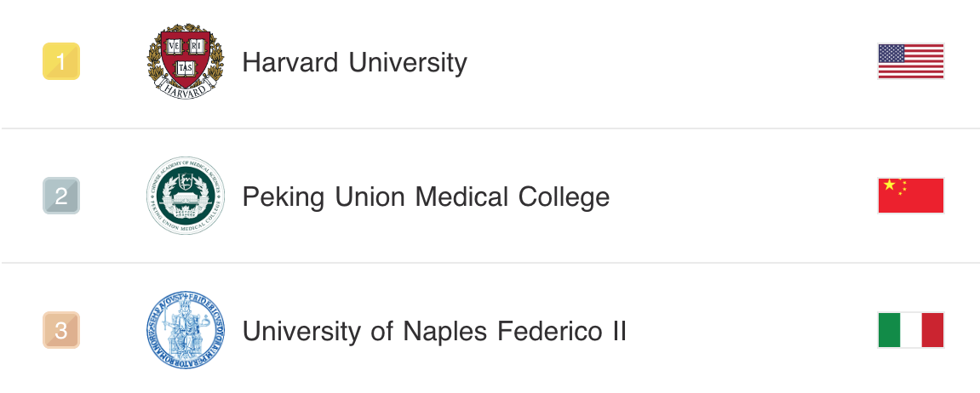980x393 pixels.
Task: Open the Peking Union Medical College link
Action: (x=426, y=196)
